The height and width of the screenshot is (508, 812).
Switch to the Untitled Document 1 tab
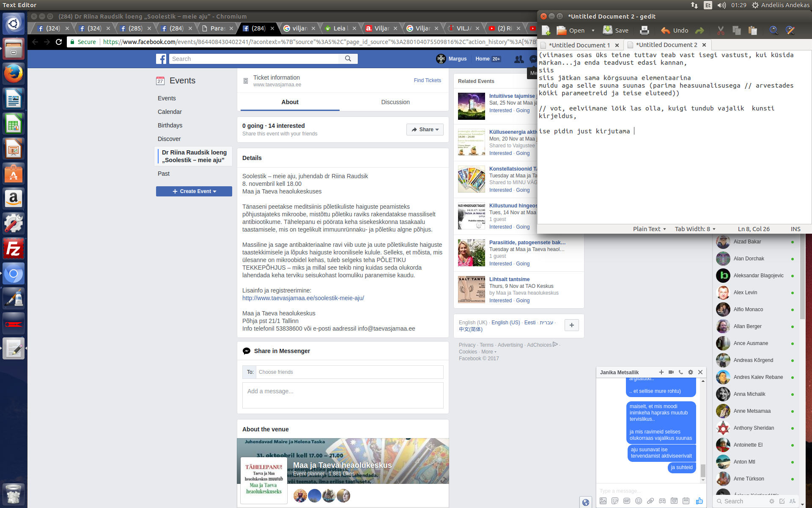pyautogui.click(x=579, y=45)
